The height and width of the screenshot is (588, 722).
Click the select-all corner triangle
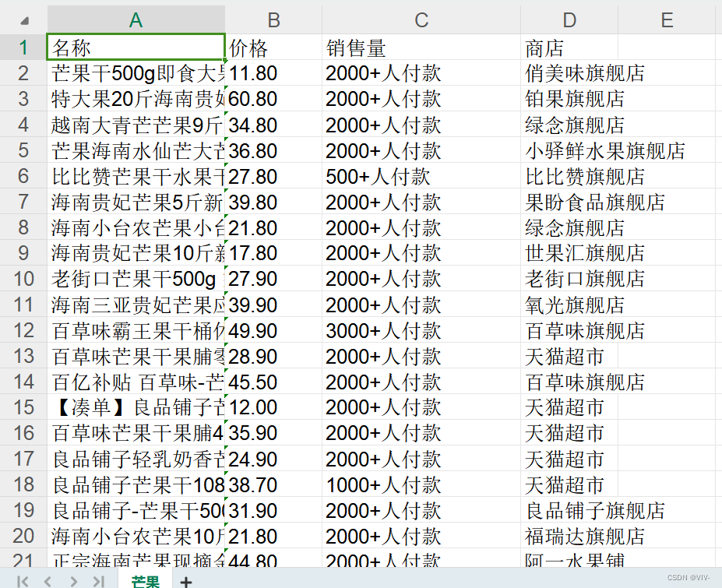coord(25,20)
